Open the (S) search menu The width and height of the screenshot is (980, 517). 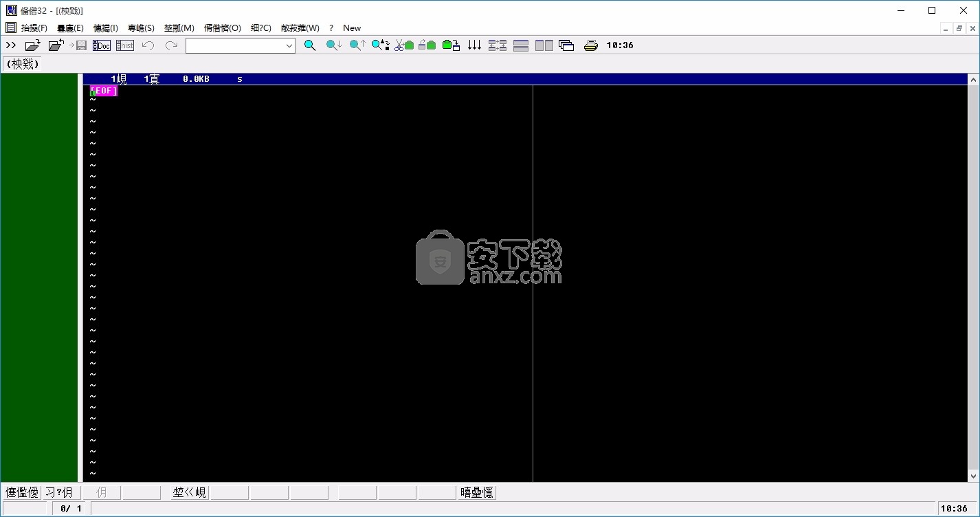click(141, 28)
